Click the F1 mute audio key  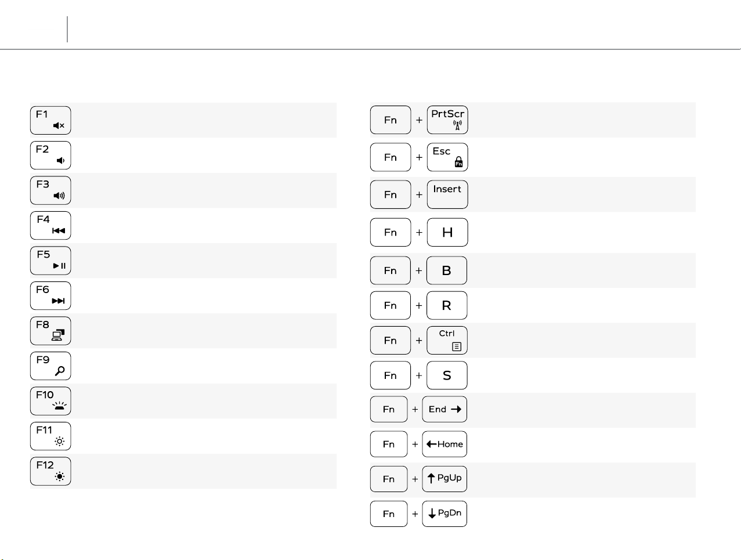pos(50,121)
